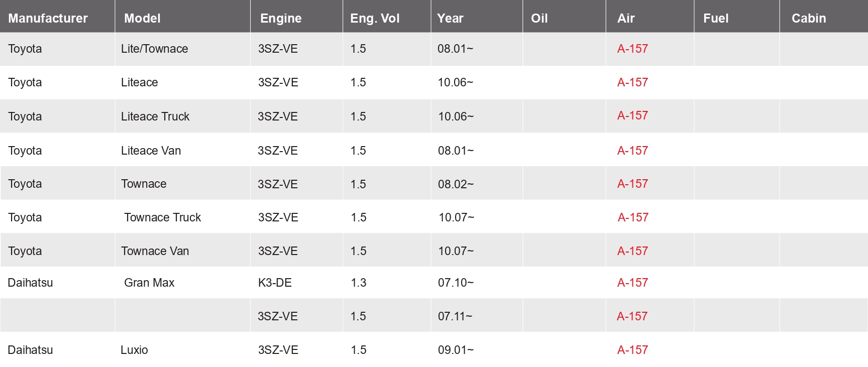868x367 pixels.
Task: Open A-157 link for Liteace Truck
Action: click(632, 115)
